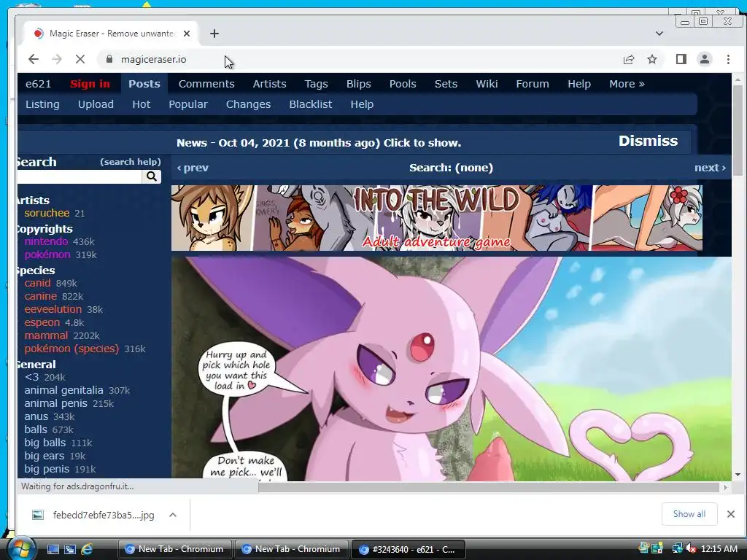
Task: Open the Forum menu item
Action: 532,84
